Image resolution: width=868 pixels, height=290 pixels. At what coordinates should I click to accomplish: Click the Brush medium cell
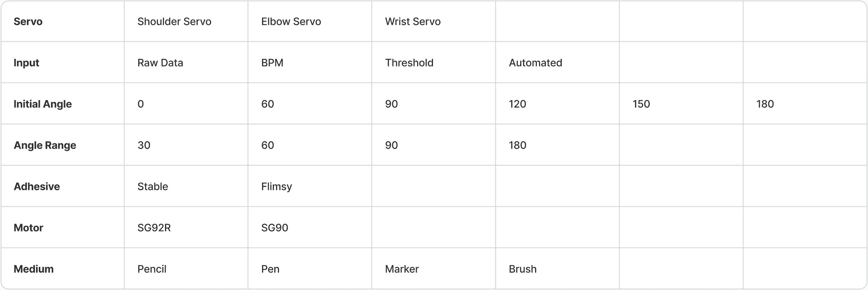pos(522,269)
